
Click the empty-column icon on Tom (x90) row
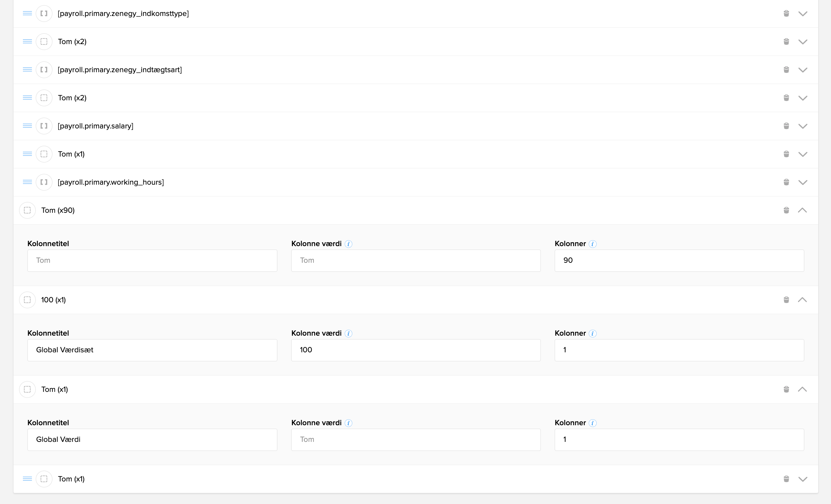click(x=27, y=210)
